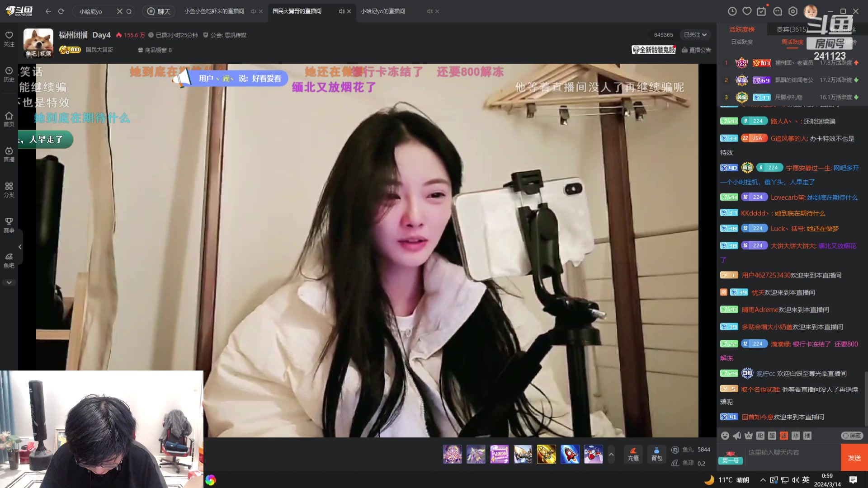Select the 赛事 icon in left sidebar
Screen dimensions: 868x488
[x=9, y=225]
